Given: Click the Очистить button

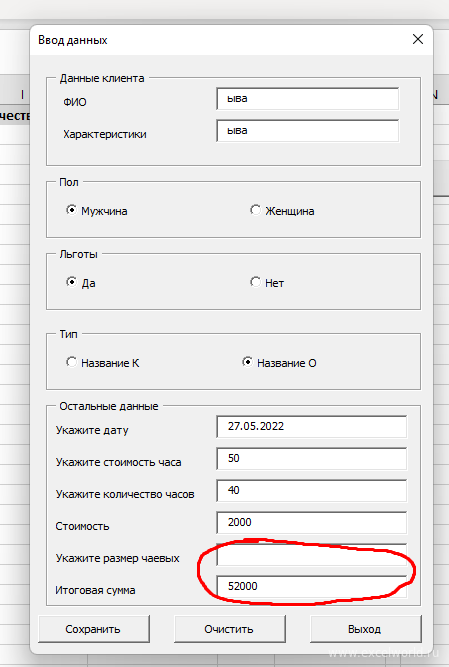Looking at the screenshot, I should tap(230, 629).
